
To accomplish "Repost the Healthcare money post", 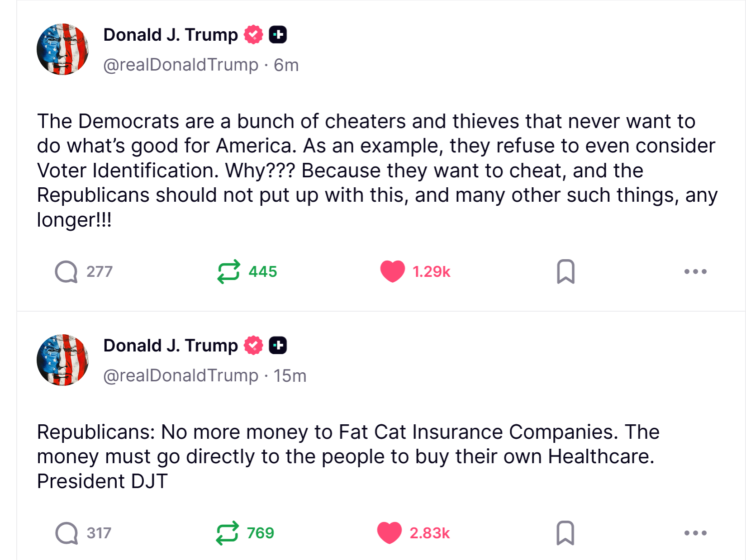I will [x=227, y=533].
